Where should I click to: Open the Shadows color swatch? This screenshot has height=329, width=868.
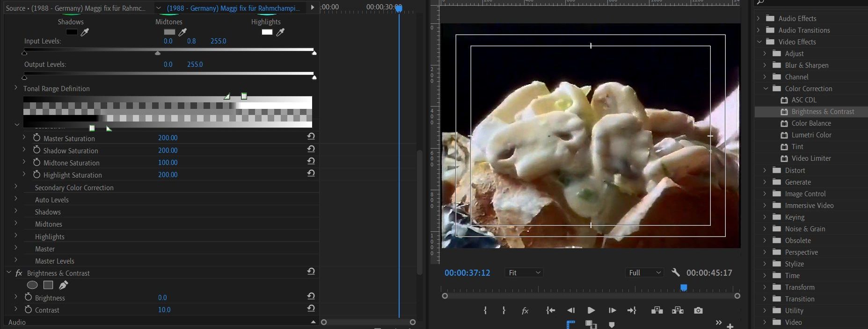[72, 32]
